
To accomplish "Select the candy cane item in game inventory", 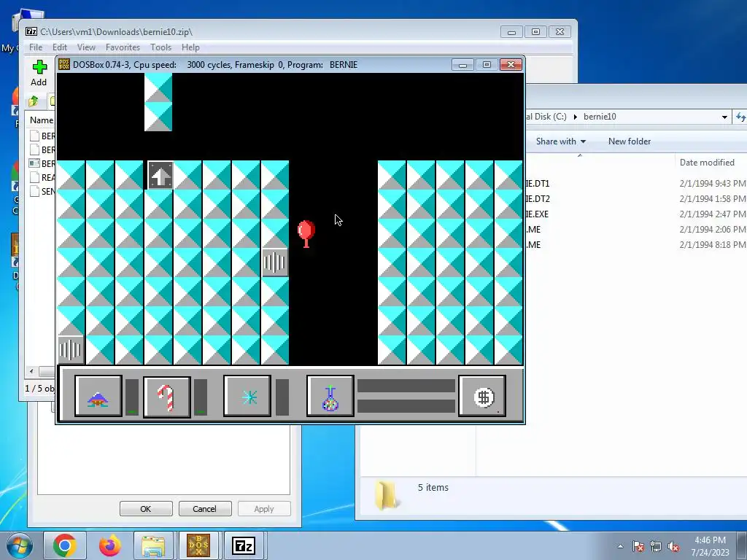I will [x=167, y=397].
